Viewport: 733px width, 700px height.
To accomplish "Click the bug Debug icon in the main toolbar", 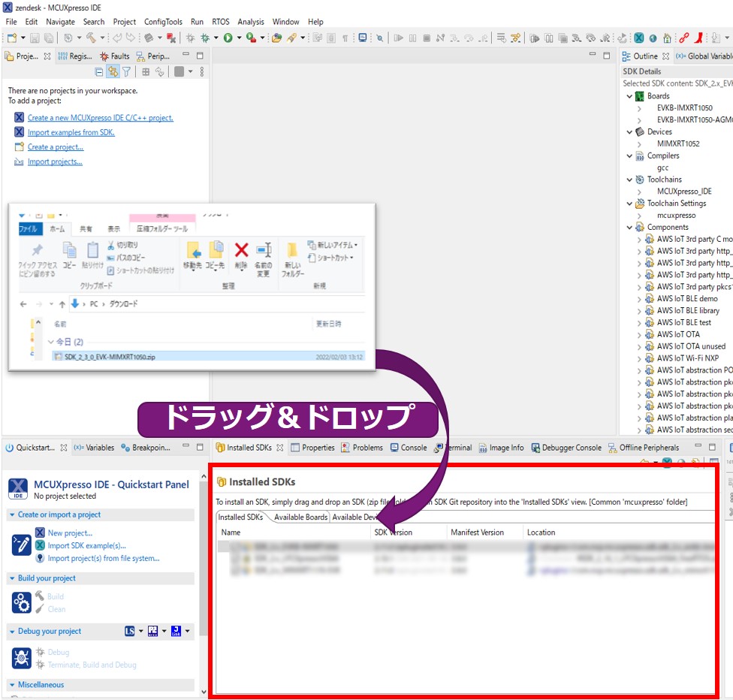I will [x=204, y=38].
